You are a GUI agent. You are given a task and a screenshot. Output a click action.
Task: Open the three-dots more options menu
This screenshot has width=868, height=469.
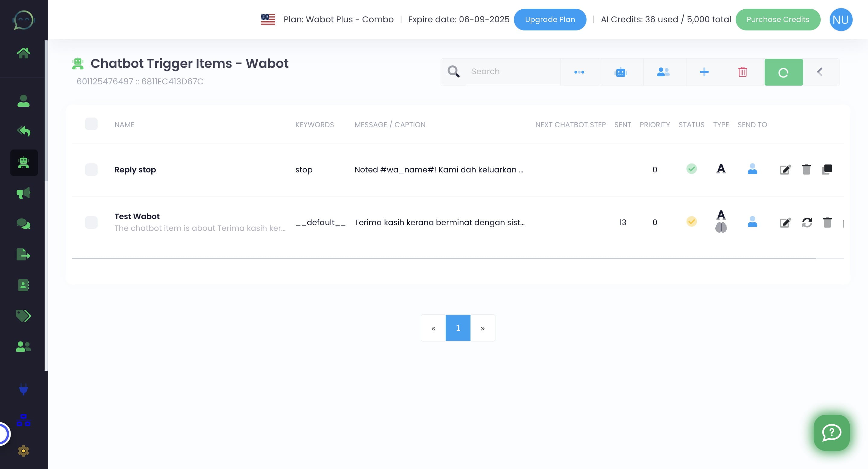(x=579, y=72)
